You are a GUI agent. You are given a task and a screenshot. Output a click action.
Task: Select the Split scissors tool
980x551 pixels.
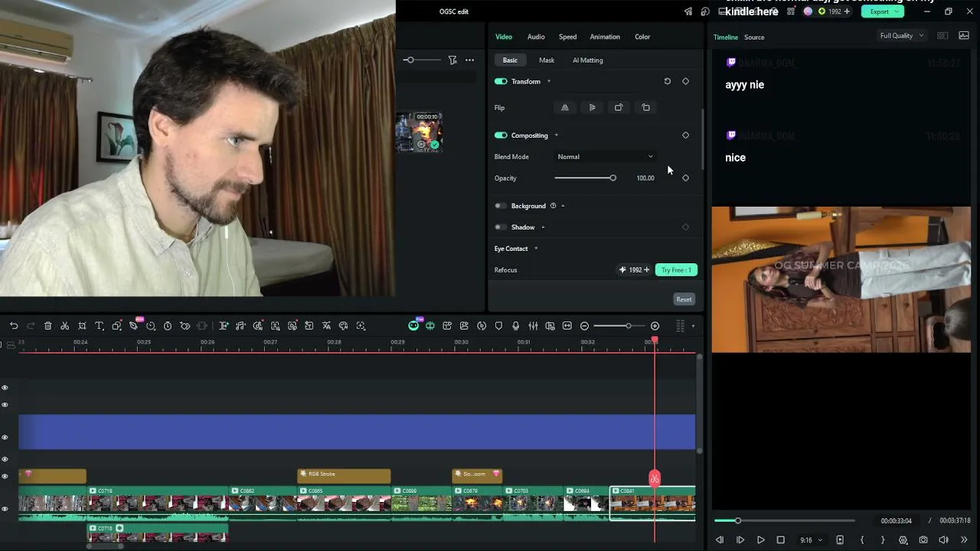pos(65,326)
